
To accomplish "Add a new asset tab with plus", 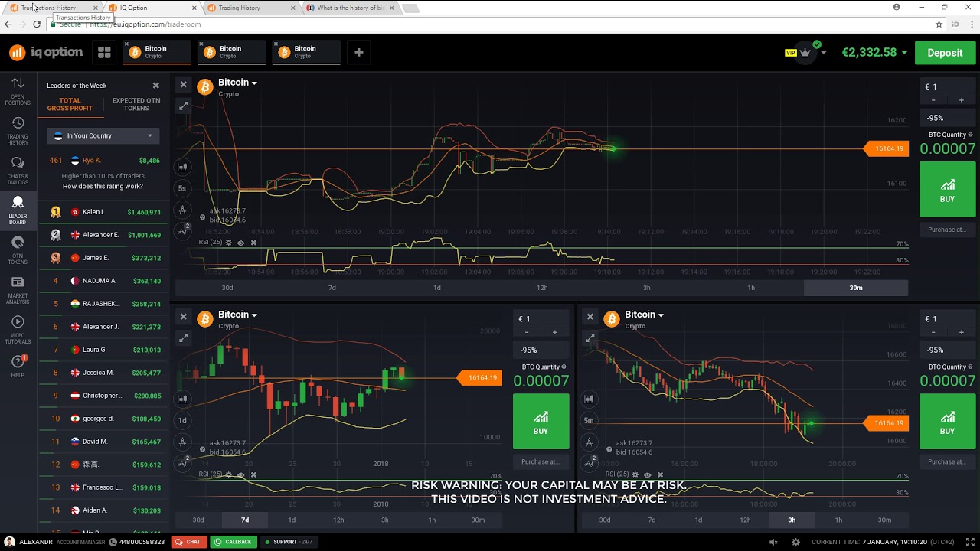I will click(x=358, y=52).
